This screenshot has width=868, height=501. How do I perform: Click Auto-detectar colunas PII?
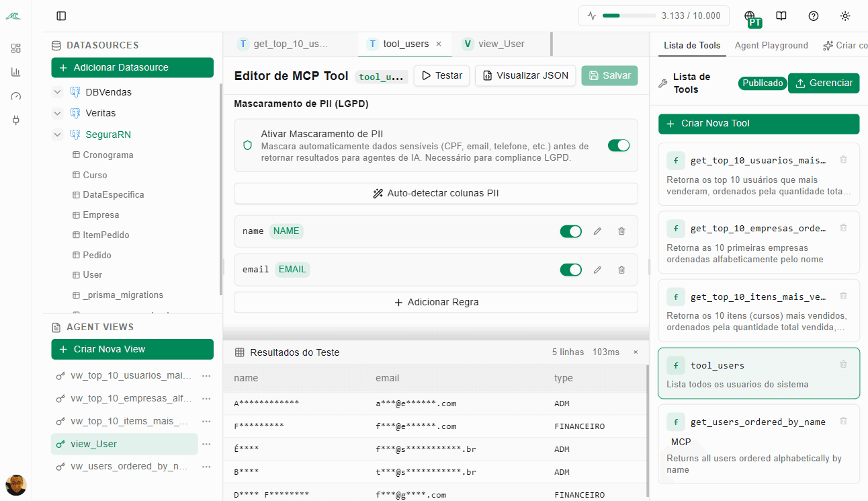pyautogui.click(x=435, y=193)
